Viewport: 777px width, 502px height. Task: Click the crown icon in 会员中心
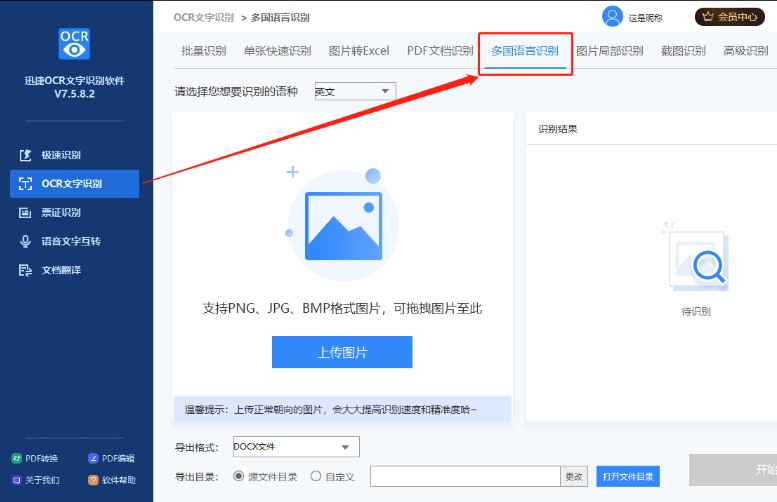pos(708,17)
